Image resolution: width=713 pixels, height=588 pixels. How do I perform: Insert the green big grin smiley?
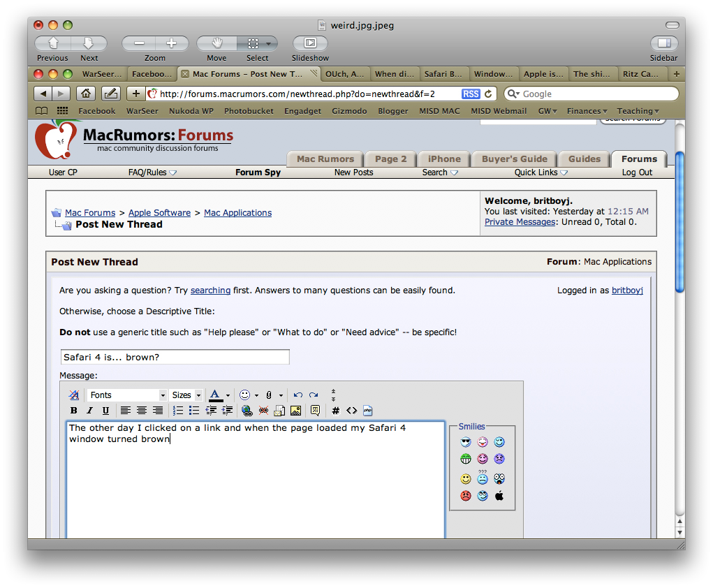[466, 459]
